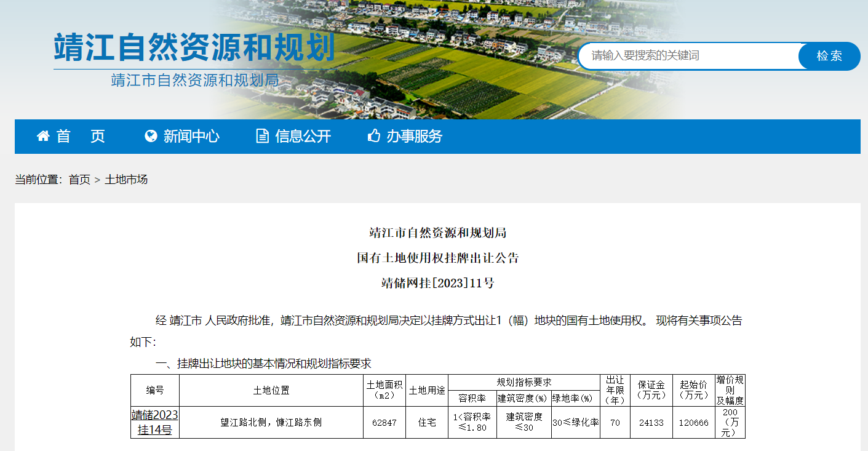Screen dimensions: 868x451
Task: Click the deposit value 24133
Action: coord(651,423)
